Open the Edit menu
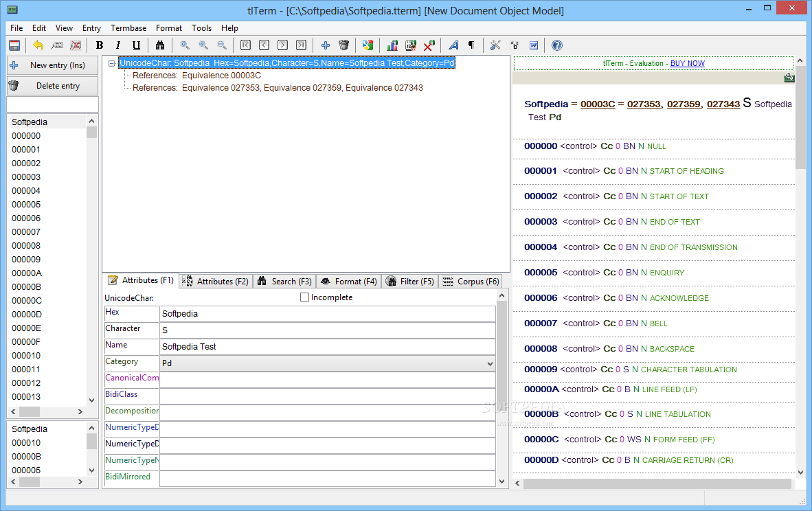 [x=39, y=28]
